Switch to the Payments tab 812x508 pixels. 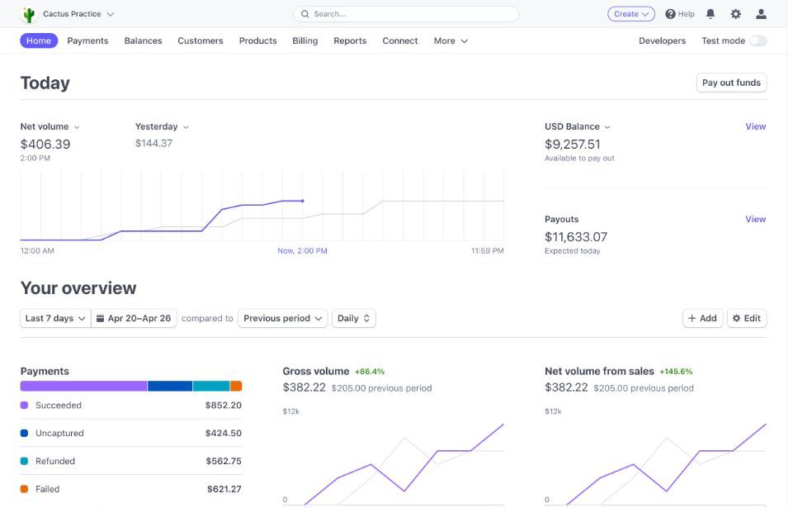point(87,40)
